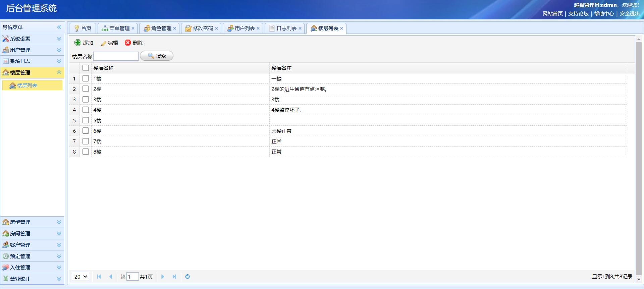Collapse the 楼层管理 section chevron
This screenshot has height=289, width=644.
59,72
